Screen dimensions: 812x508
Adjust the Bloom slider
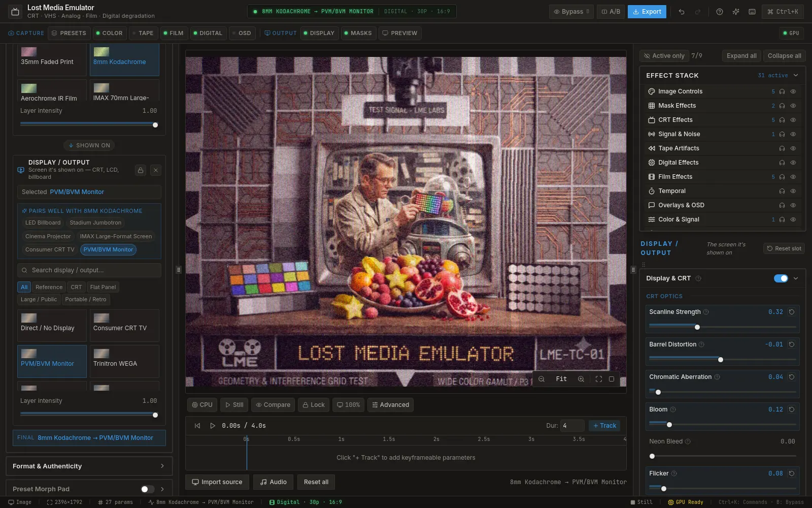pos(722,425)
